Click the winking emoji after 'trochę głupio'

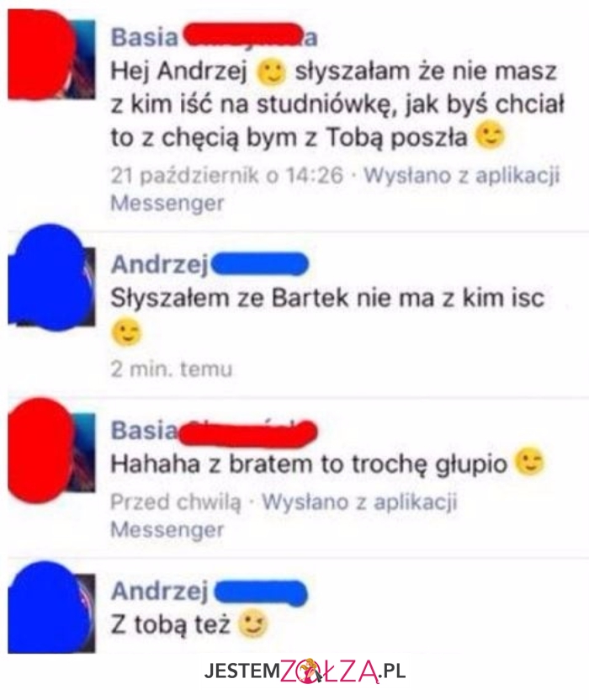pyautogui.click(x=529, y=461)
